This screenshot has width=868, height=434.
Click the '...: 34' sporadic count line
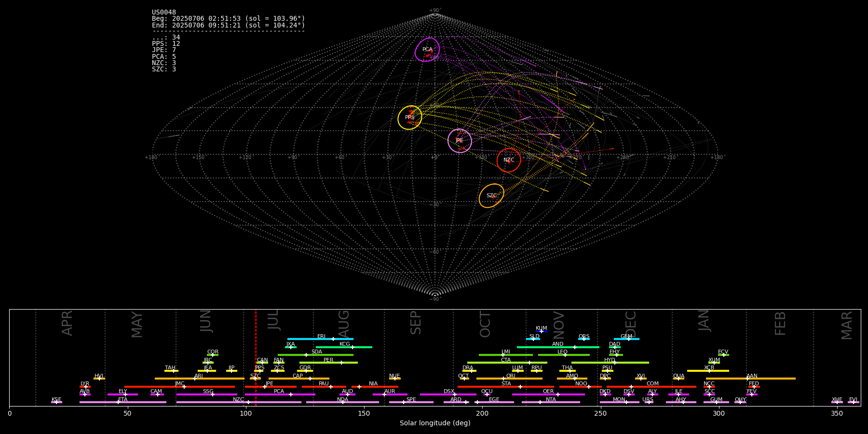coord(166,38)
